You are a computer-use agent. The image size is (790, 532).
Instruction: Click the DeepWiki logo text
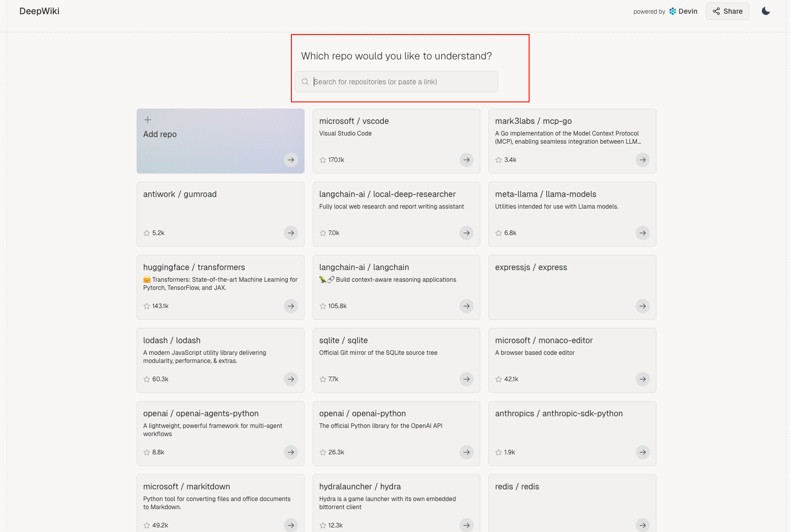39,11
